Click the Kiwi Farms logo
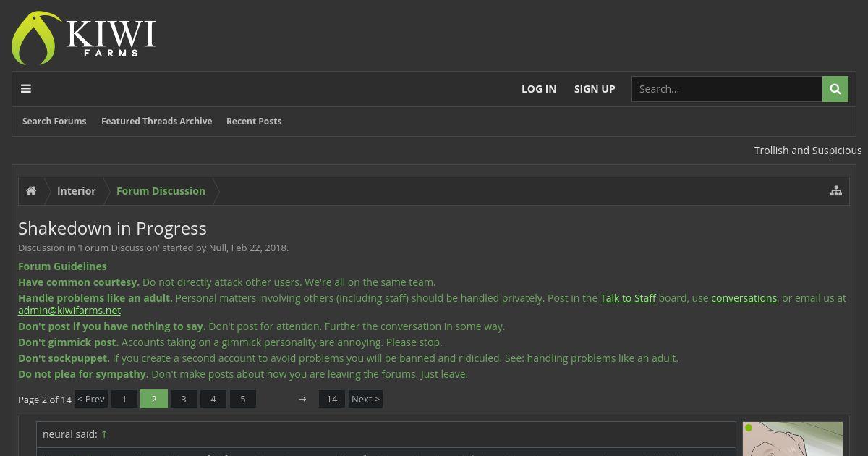 [x=84, y=38]
